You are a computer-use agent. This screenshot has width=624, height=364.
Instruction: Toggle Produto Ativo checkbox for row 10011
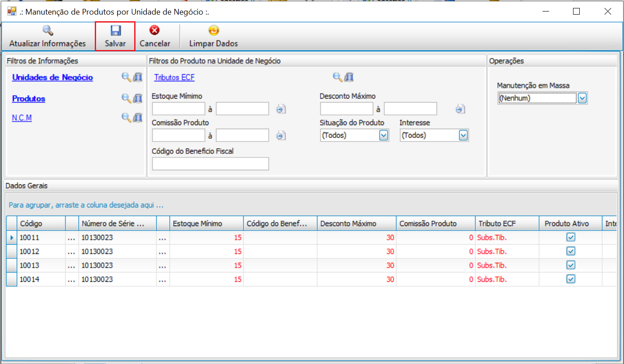click(x=571, y=237)
